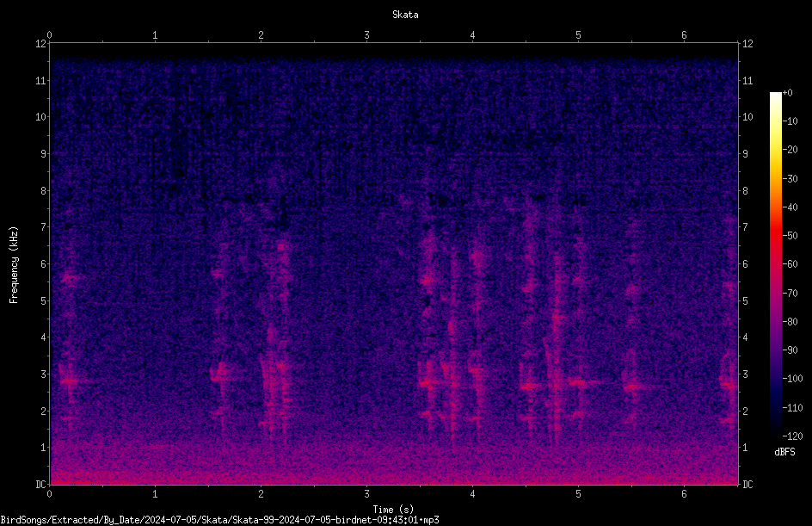Viewport: 812px width, 526px height.
Task: Select the -30 colorbar label
Action: pos(790,179)
